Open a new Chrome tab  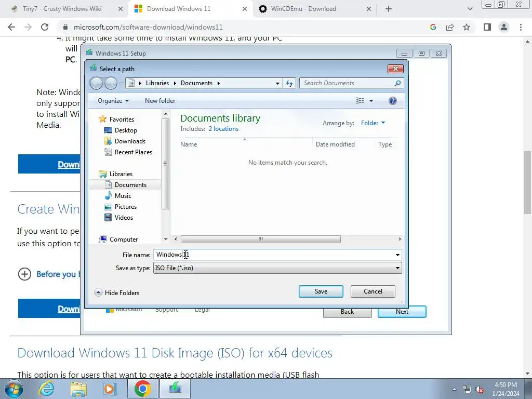click(x=389, y=9)
